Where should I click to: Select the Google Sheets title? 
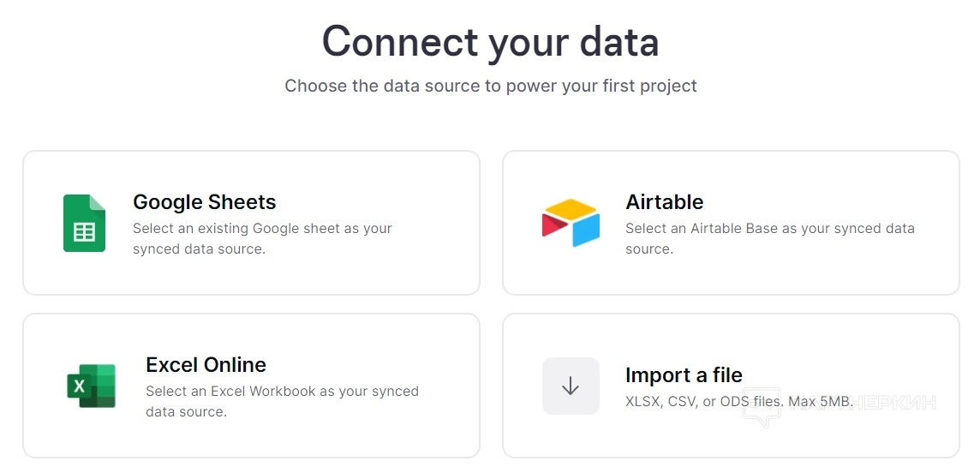click(204, 202)
